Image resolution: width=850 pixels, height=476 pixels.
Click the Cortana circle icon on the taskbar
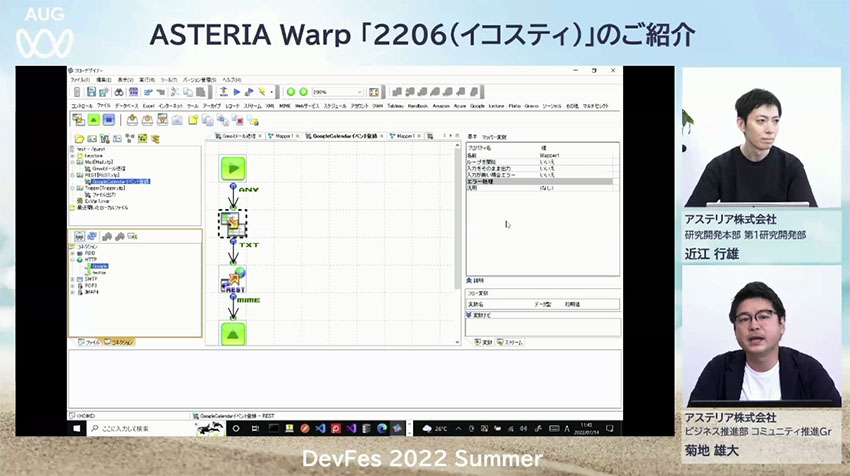236,428
